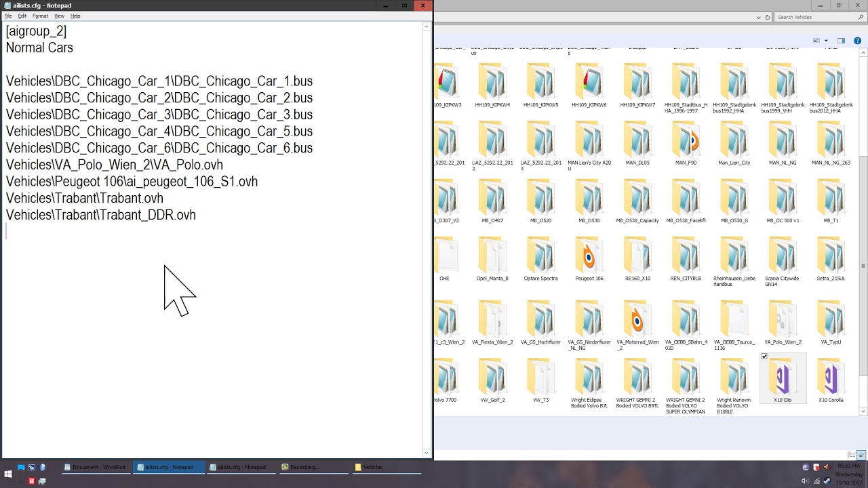Select the VW_T3 folder
868x488 pixels.
pyautogui.click(x=540, y=381)
